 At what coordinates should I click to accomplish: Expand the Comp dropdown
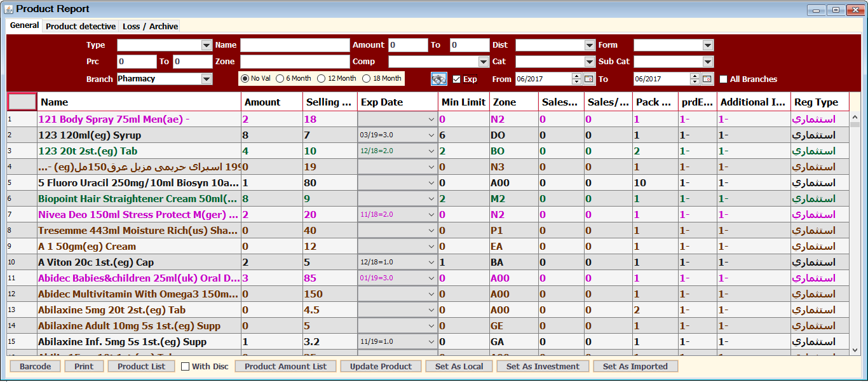[x=484, y=62]
